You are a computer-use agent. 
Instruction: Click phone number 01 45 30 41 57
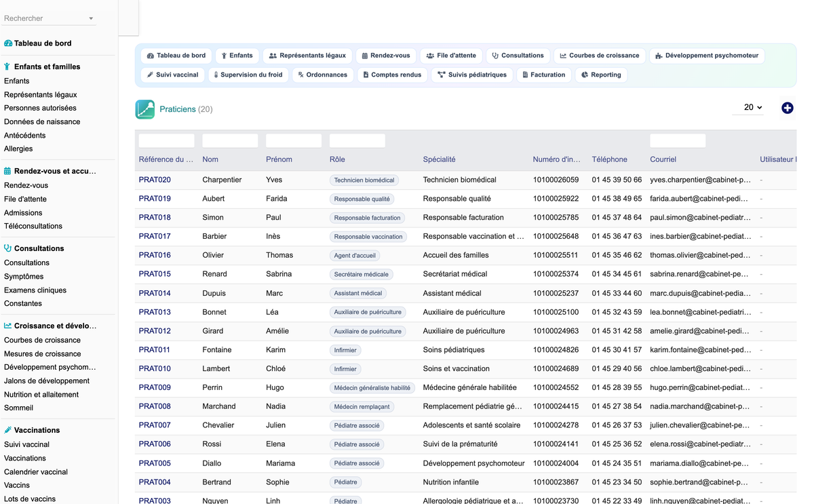pos(617,350)
